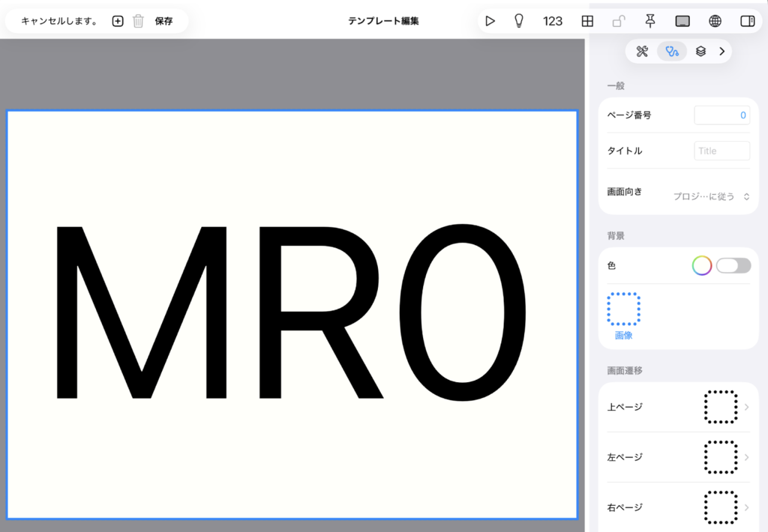Click the chevron next to layers tab

click(722, 52)
